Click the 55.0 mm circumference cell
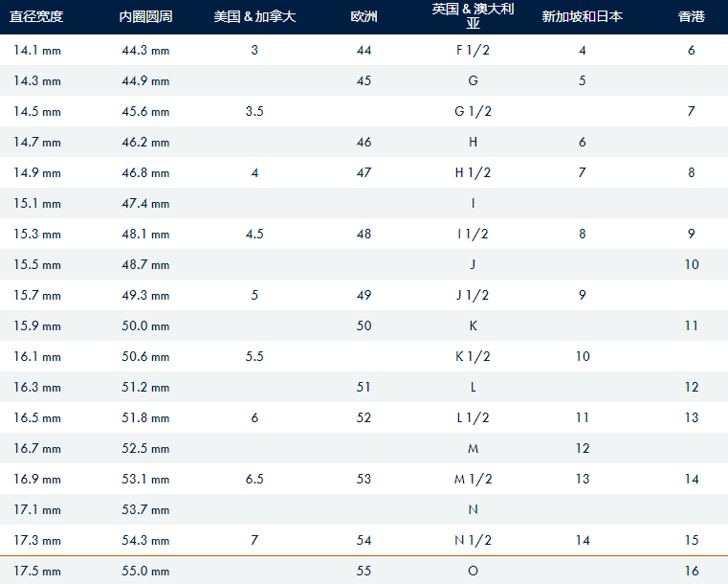This screenshot has height=584, width=728. [x=145, y=571]
